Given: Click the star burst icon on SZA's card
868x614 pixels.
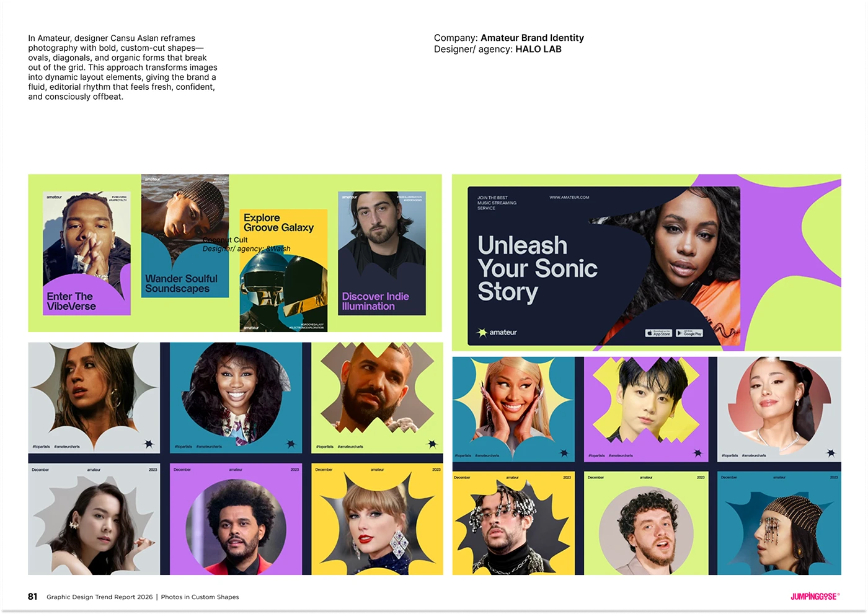Looking at the screenshot, I should coord(292,444).
